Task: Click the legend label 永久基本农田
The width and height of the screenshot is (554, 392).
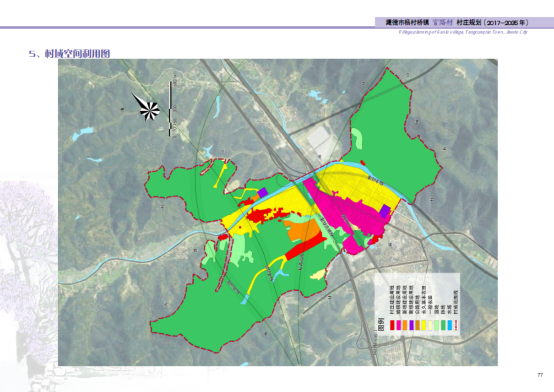Action: pyautogui.click(x=424, y=299)
